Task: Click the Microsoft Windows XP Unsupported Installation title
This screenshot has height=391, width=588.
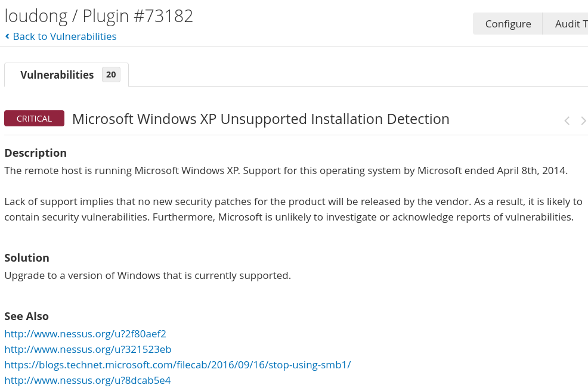Action: (261, 119)
